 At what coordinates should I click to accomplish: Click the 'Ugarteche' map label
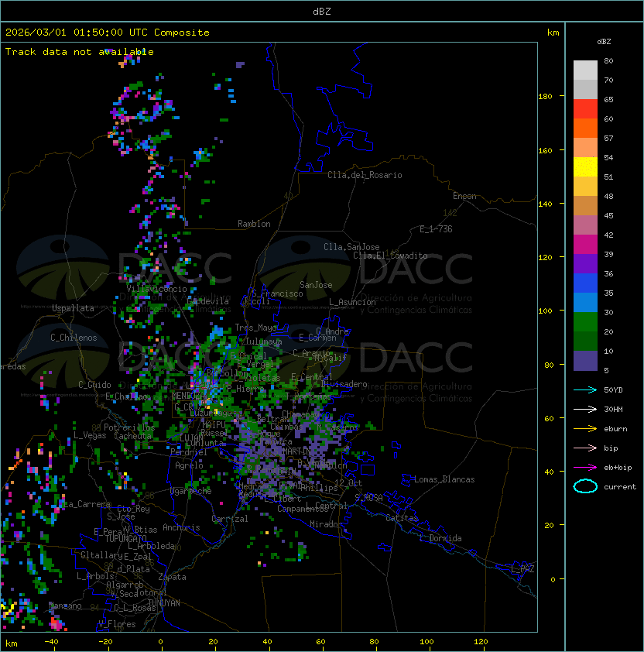[191, 491]
